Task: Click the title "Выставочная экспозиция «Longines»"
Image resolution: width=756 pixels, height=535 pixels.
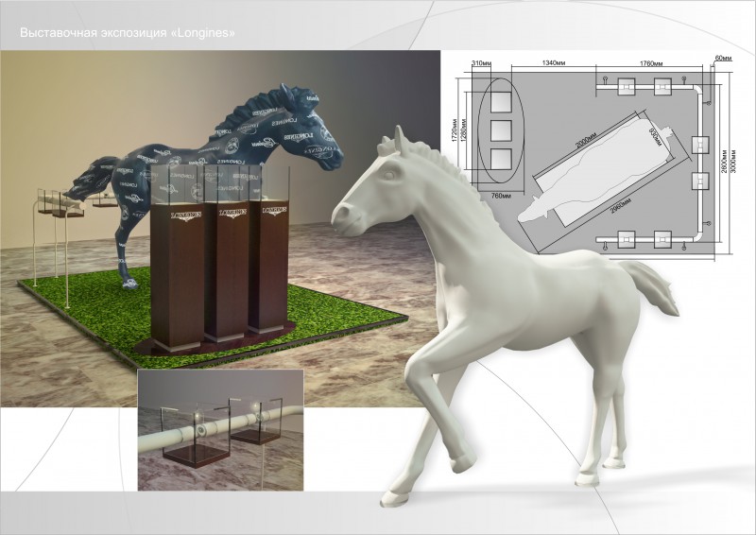Action: (x=128, y=33)
